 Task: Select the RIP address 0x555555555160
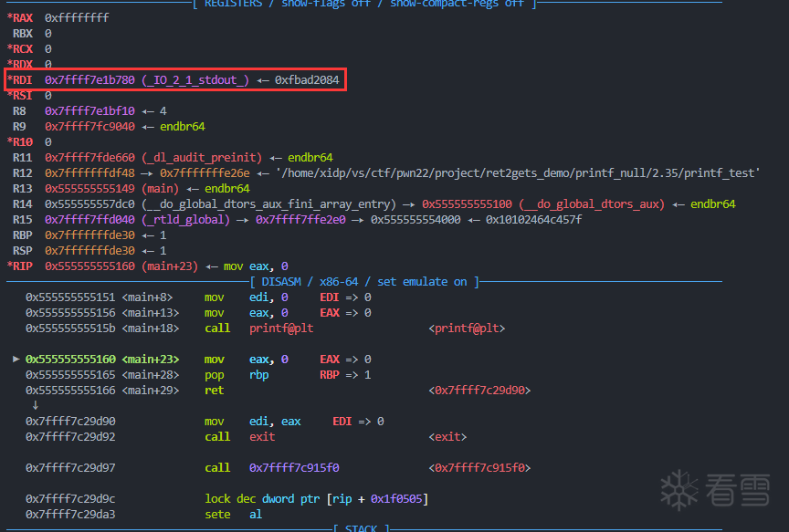(89, 266)
